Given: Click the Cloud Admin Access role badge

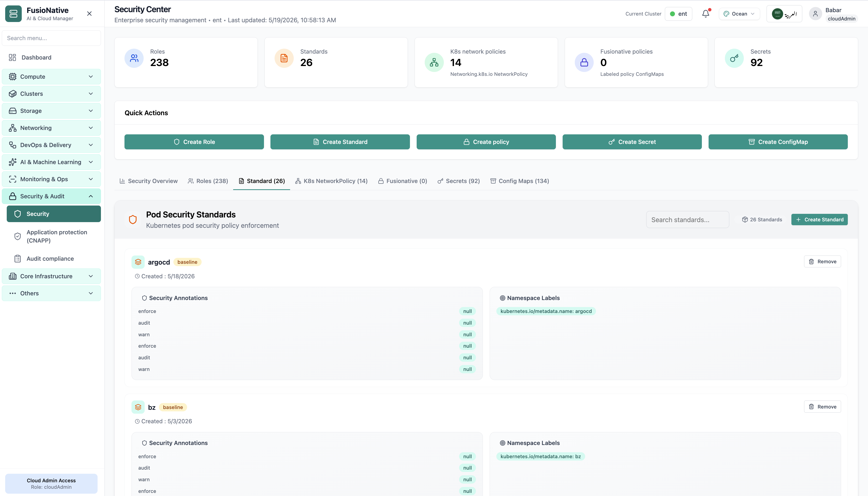Looking at the screenshot, I should click(52, 484).
